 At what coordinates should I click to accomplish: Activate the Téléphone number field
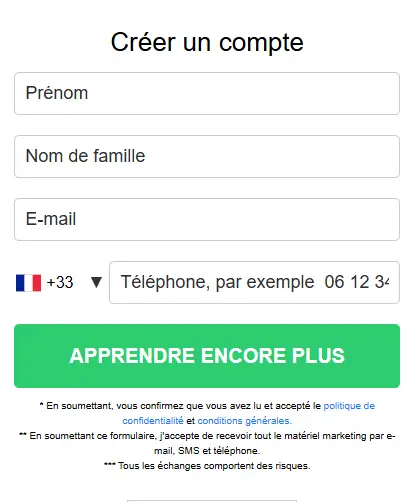[254, 282]
